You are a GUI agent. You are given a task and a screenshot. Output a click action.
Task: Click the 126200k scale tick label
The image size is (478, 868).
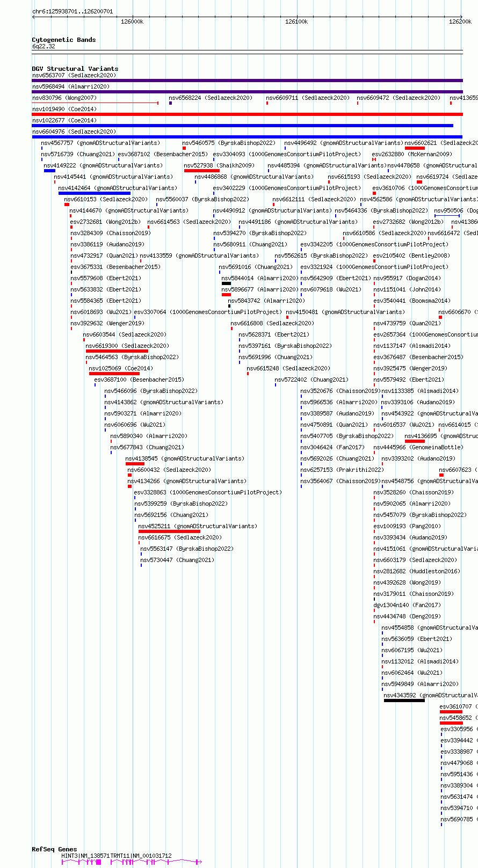[x=460, y=21]
